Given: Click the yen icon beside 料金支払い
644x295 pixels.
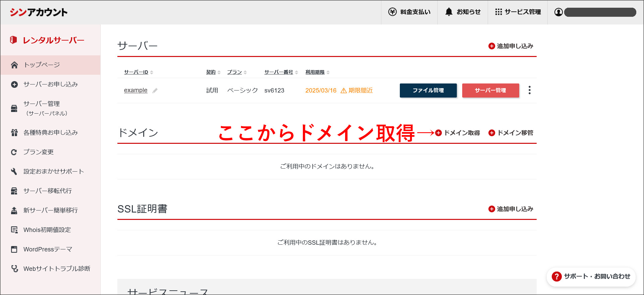Looking at the screenshot, I should coord(392,12).
